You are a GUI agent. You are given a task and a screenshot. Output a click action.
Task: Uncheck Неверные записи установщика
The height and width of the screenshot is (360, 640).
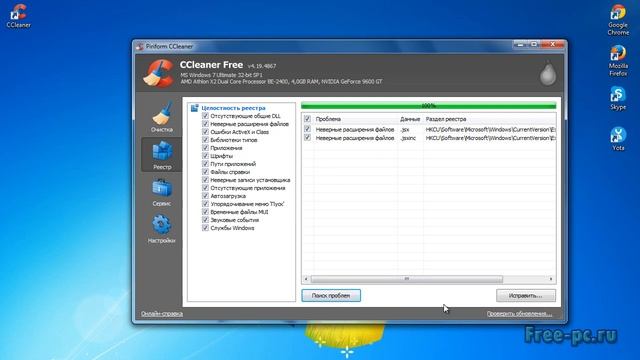(x=205, y=180)
